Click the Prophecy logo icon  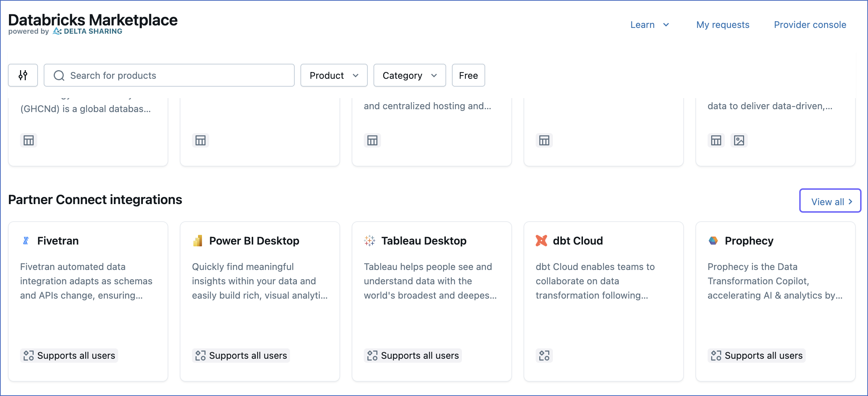click(713, 241)
